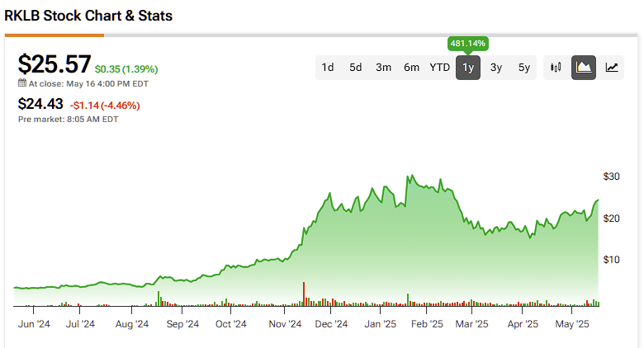
Task: Click the Oct '24 axis label
Action: [231, 324]
